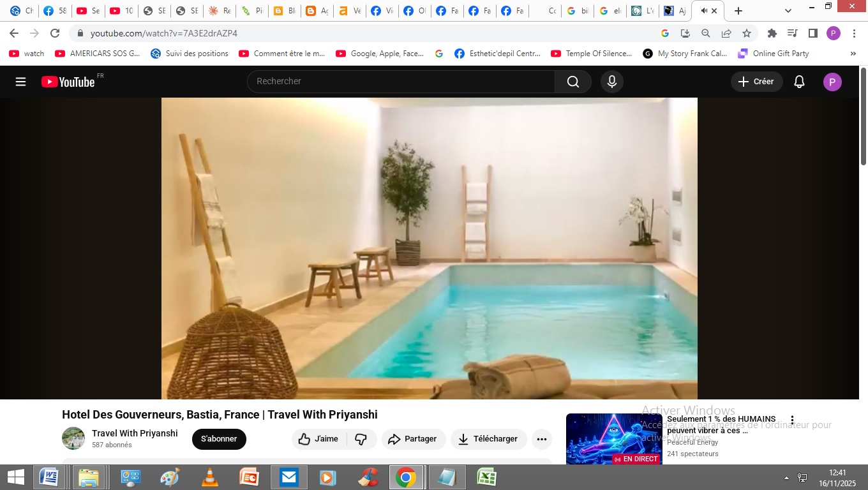The height and width of the screenshot is (490, 868).
Task: Open the YouTube notifications bell
Action: [799, 82]
